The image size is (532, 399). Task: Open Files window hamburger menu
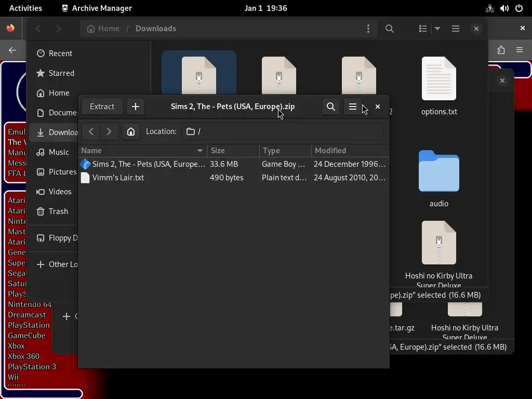[456, 29]
